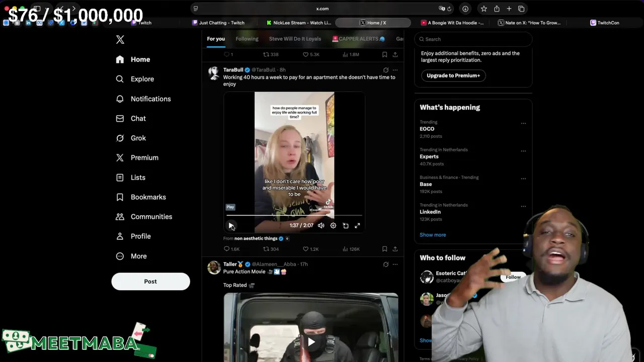
Task: Open Chat from the sidebar
Action: pyautogui.click(x=131, y=119)
